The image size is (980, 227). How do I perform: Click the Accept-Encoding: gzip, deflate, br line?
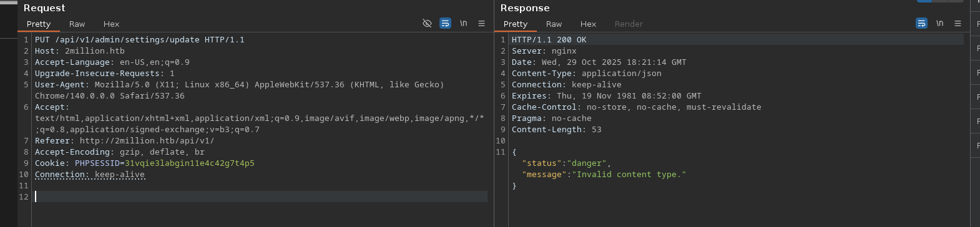pyautogui.click(x=120, y=152)
